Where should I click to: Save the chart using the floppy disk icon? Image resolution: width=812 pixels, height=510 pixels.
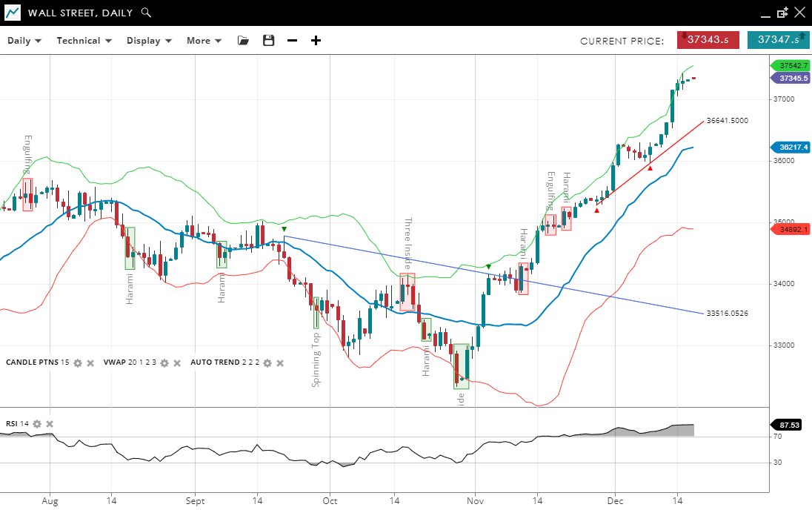[268, 41]
